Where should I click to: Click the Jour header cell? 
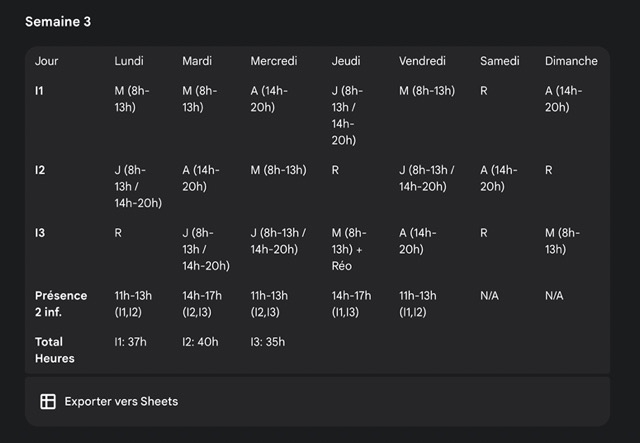(x=46, y=61)
